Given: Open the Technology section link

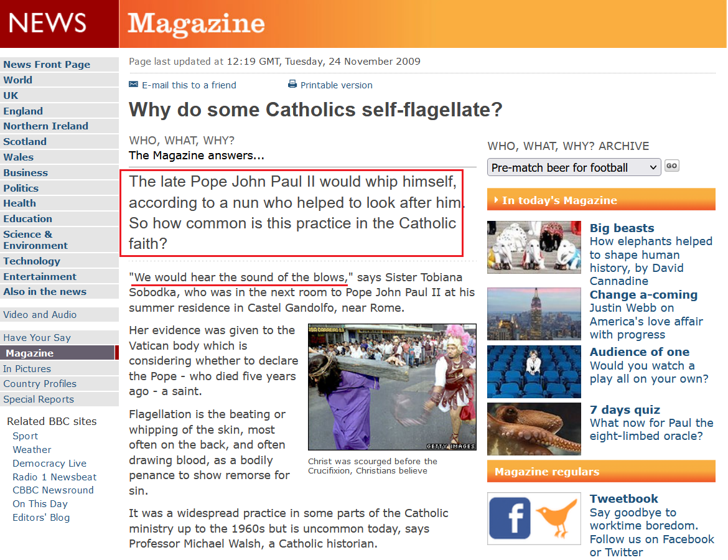Looking at the screenshot, I should [x=32, y=261].
